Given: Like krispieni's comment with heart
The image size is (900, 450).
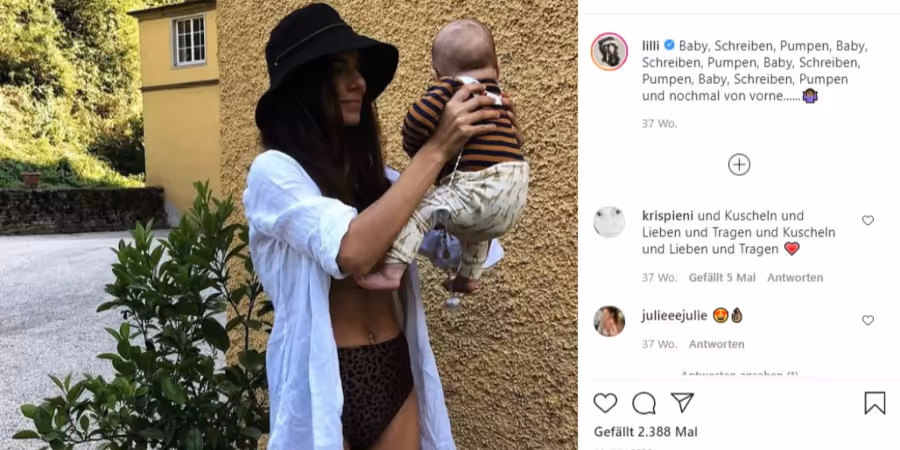Looking at the screenshot, I should point(868,220).
